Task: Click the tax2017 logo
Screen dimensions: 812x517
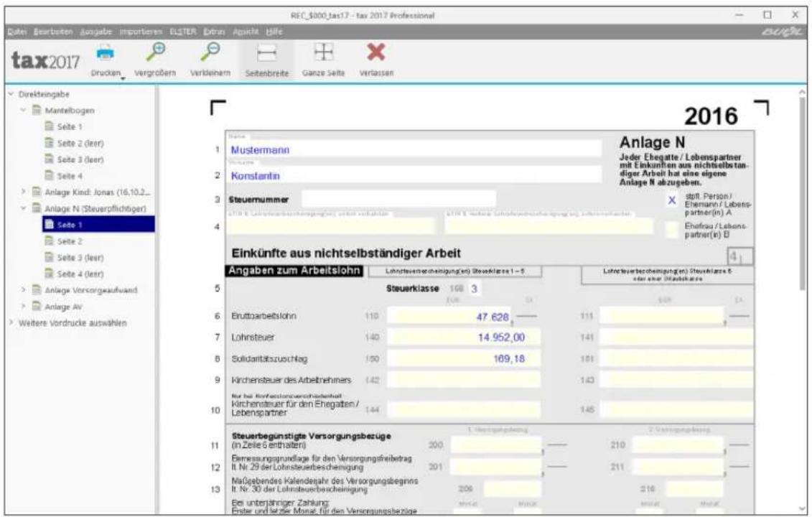Action: point(45,60)
